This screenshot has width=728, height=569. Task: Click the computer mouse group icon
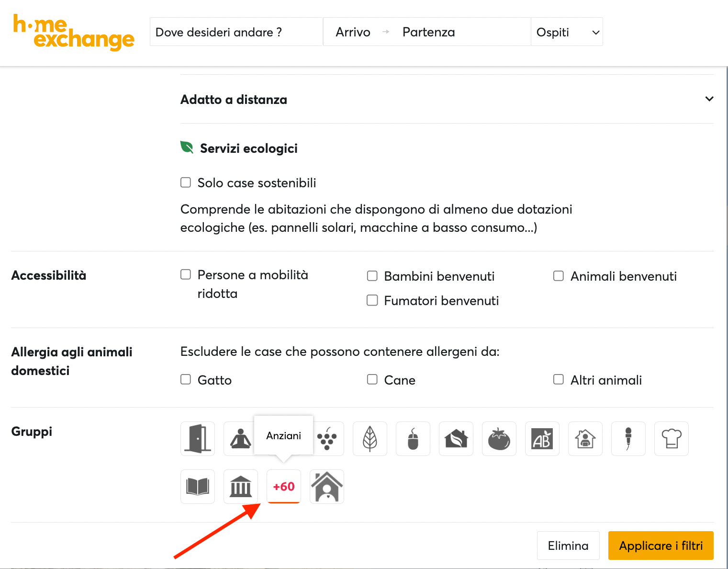[413, 438]
